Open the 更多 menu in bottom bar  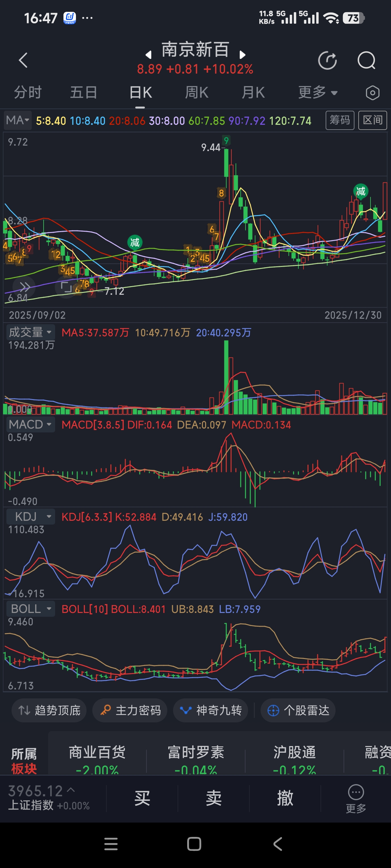pos(355,798)
